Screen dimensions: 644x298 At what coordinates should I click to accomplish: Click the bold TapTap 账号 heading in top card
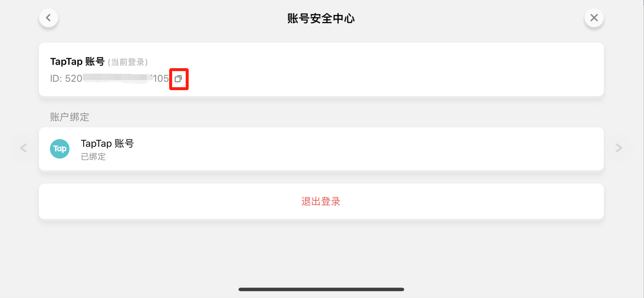click(77, 62)
